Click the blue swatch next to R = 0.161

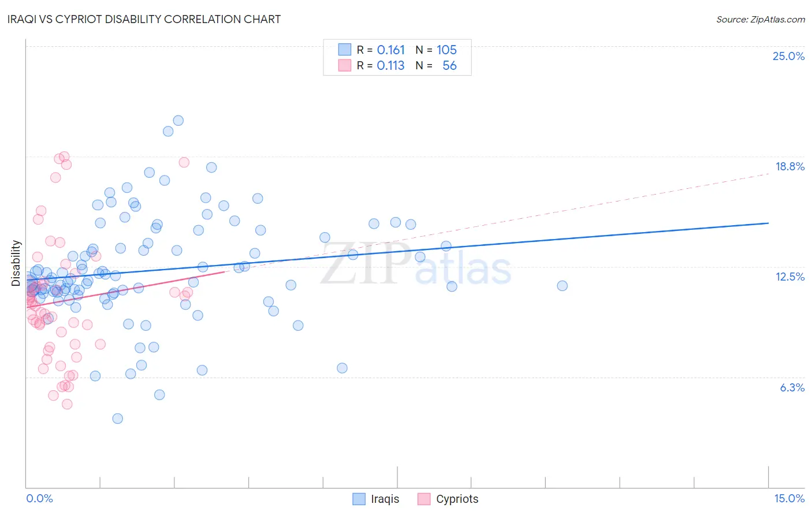345,50
